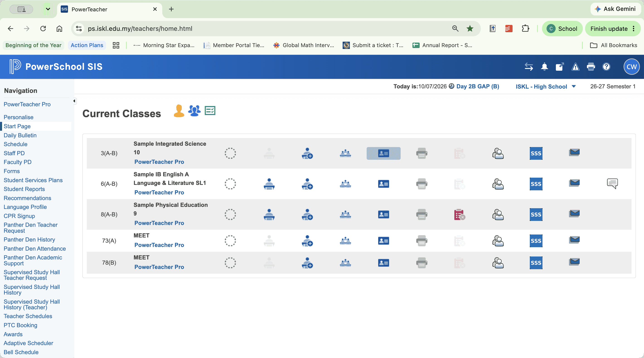Viewport: 644px width, 358px height.
Task: Open external link icon in PowerSchool header
Action: pyautogui.click(x=559, y=67)
